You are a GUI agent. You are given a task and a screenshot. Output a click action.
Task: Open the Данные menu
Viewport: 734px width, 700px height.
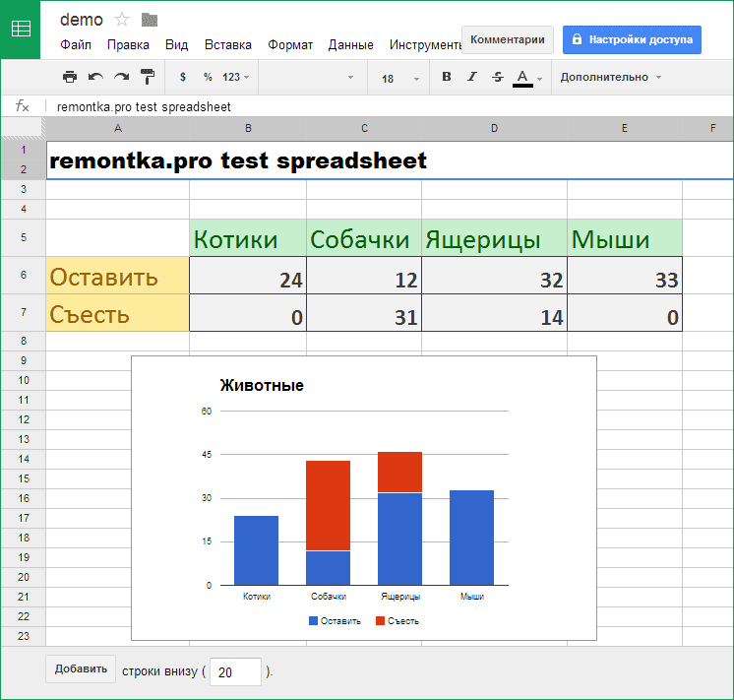tap(350, 45)
